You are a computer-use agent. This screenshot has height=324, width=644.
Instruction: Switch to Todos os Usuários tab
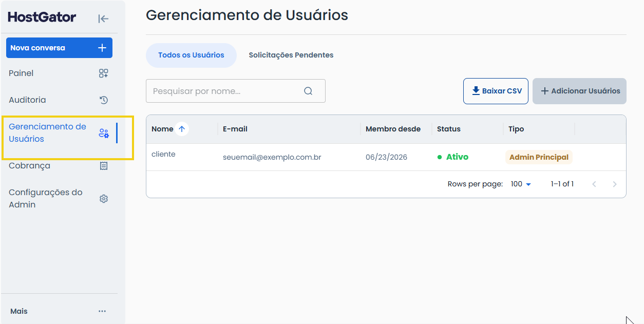click(191, 55)
